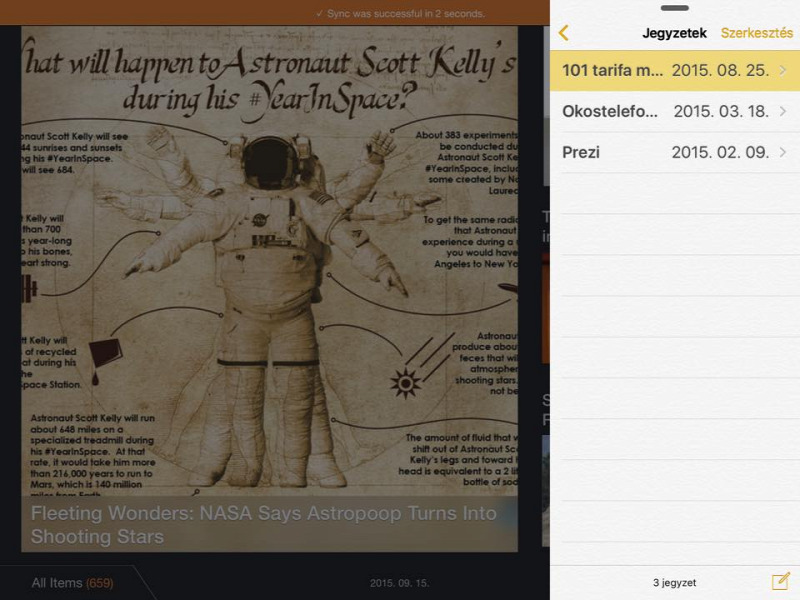The image size is (800, 600).
Task: Click the '3 jegyzet' note count
Action: 674,583
